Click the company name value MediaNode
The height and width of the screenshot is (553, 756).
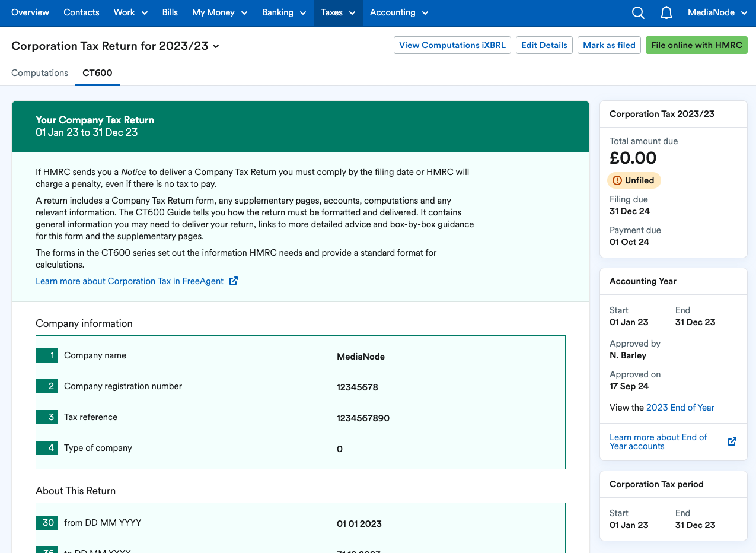(x=361, y=357)
